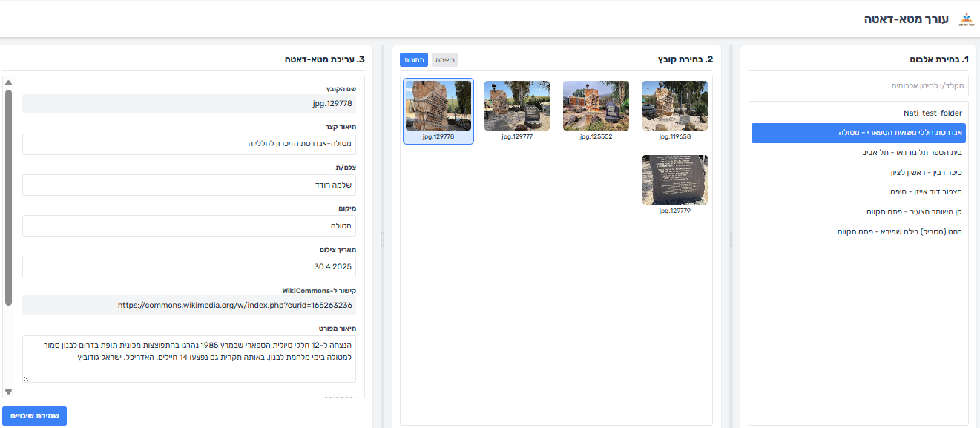Open album Nati-test-folder
This screenshot has width=980, height=428.
point(933,113)
